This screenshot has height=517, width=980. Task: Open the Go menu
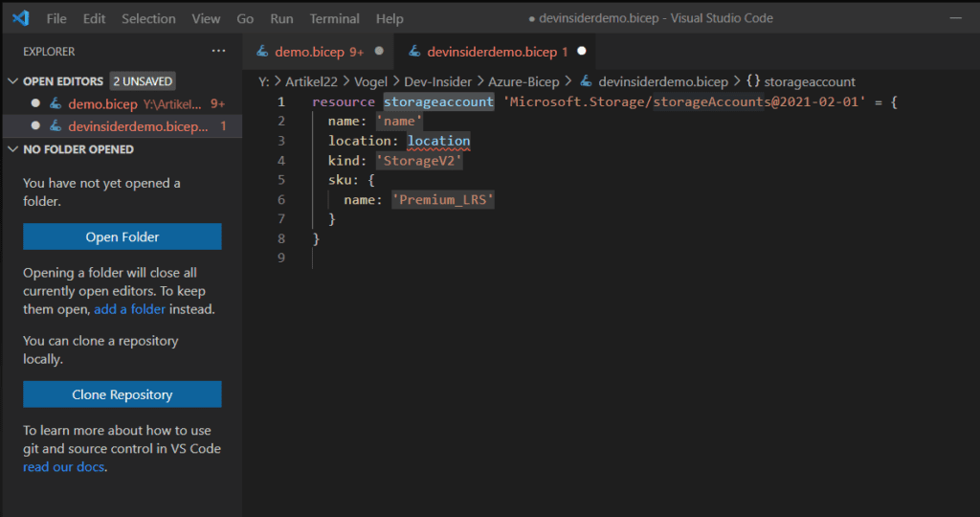pyautogui.click(x=245, y=19)
